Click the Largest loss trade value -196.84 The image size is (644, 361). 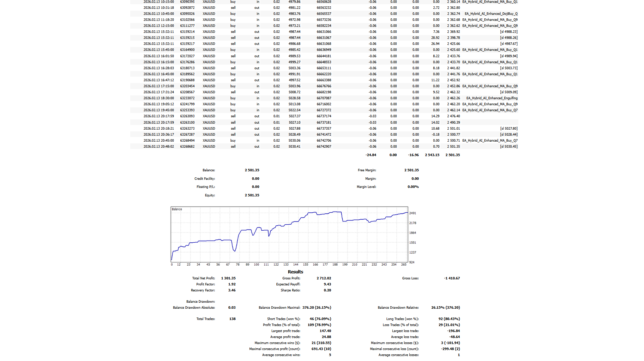point(453,331)
